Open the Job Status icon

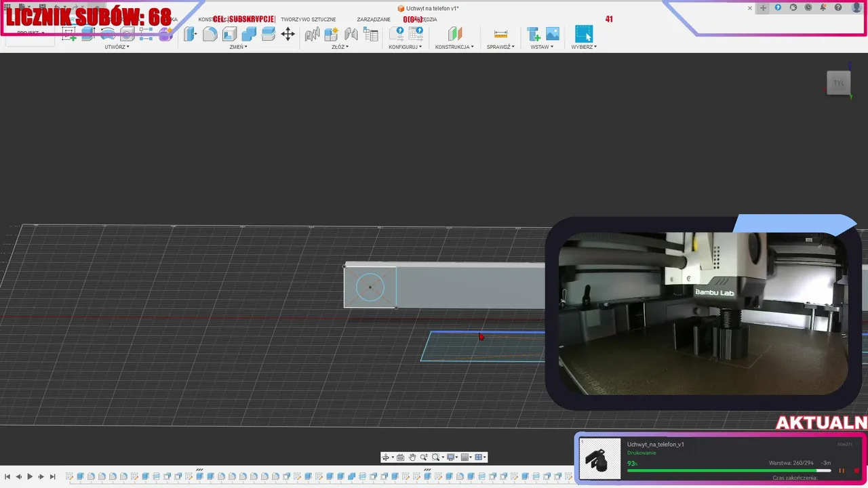[808, 7]
